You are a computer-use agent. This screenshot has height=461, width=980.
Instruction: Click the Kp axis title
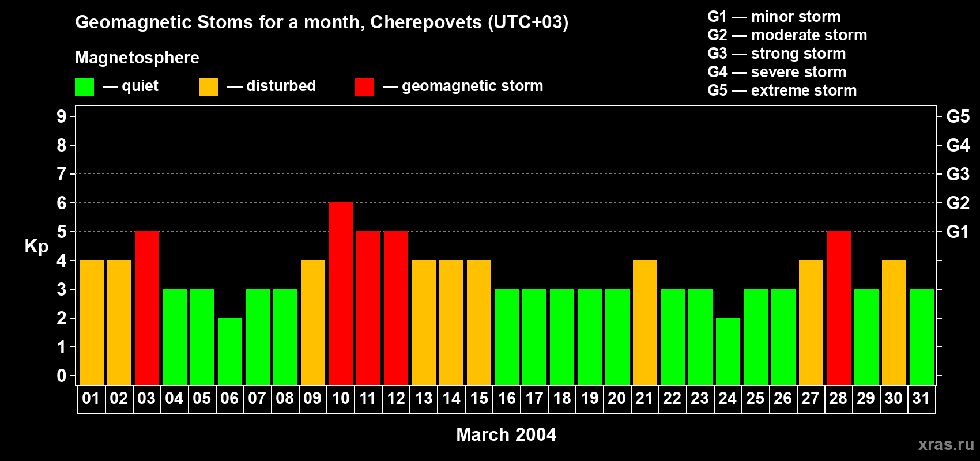click(x=36, y=246)
